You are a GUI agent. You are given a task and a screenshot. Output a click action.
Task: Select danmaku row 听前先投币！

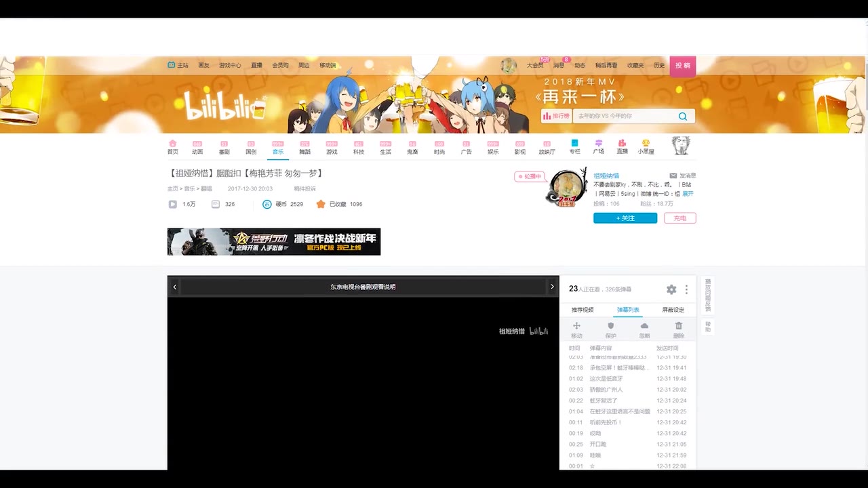(x=628, y=422)
